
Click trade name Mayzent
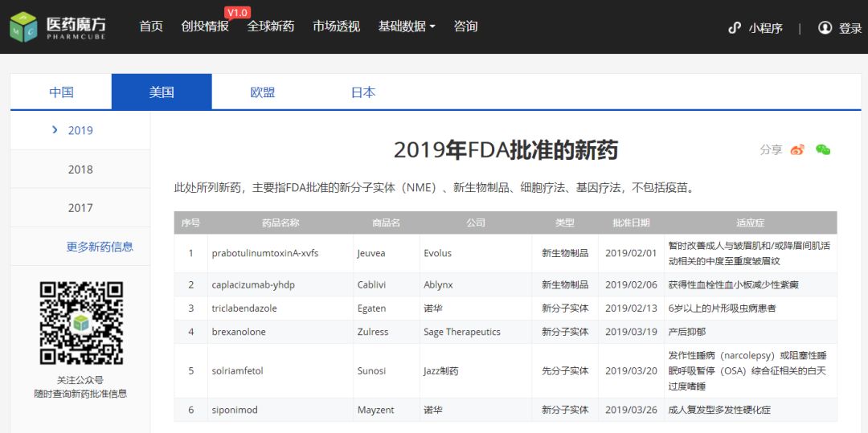pos(375,410)
